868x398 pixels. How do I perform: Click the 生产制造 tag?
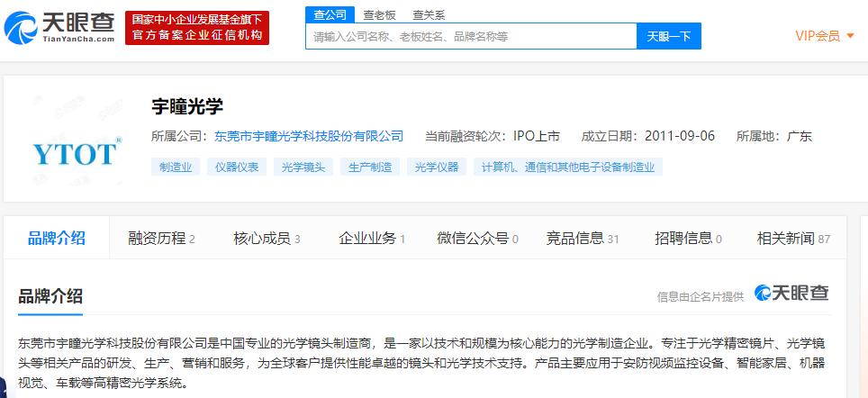370,167
